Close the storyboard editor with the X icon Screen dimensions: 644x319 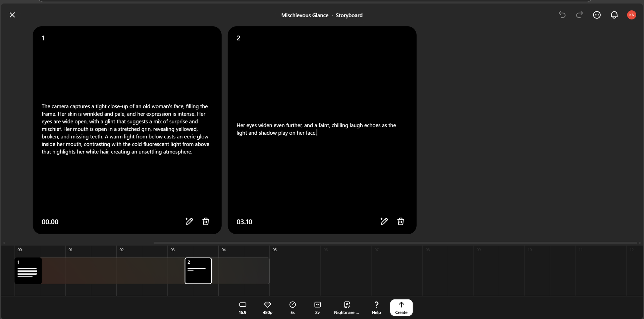(x=12, y=15)
